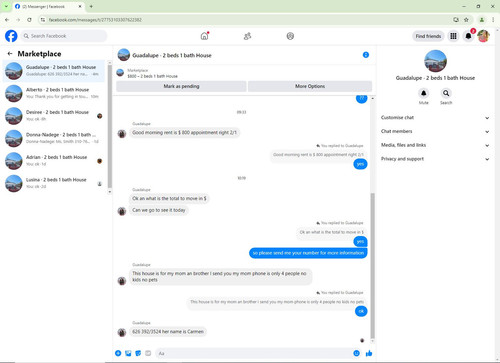Image resolution: width=500 pixels, height=363 pixels.
Task: Open the Adrian conversation
Action: (x=54, y=161)
